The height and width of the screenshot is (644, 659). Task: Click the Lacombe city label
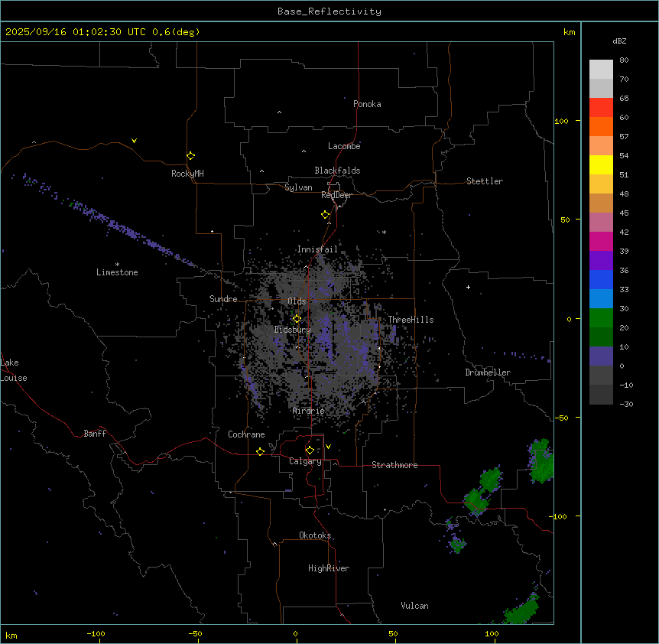point(344,146)
